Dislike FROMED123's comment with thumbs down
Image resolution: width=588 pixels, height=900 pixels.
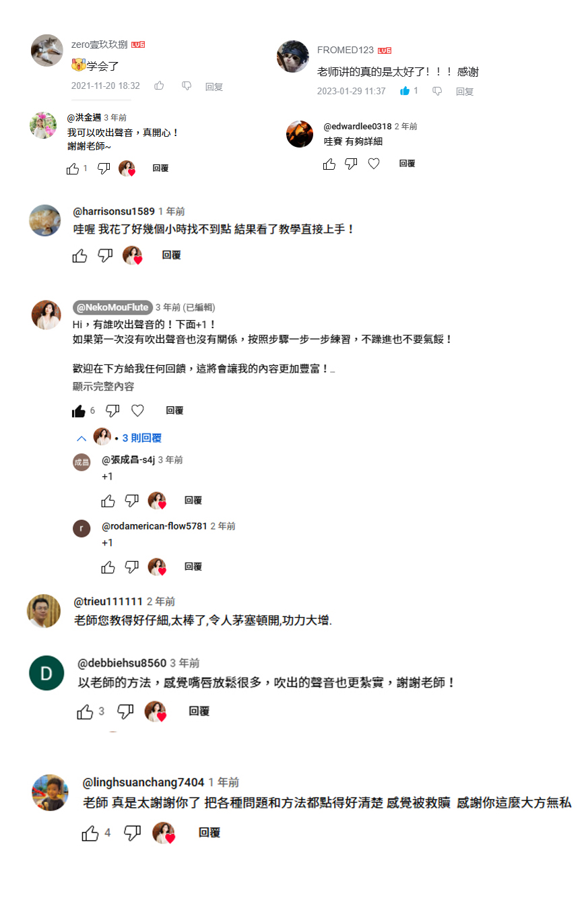point(437,91)
